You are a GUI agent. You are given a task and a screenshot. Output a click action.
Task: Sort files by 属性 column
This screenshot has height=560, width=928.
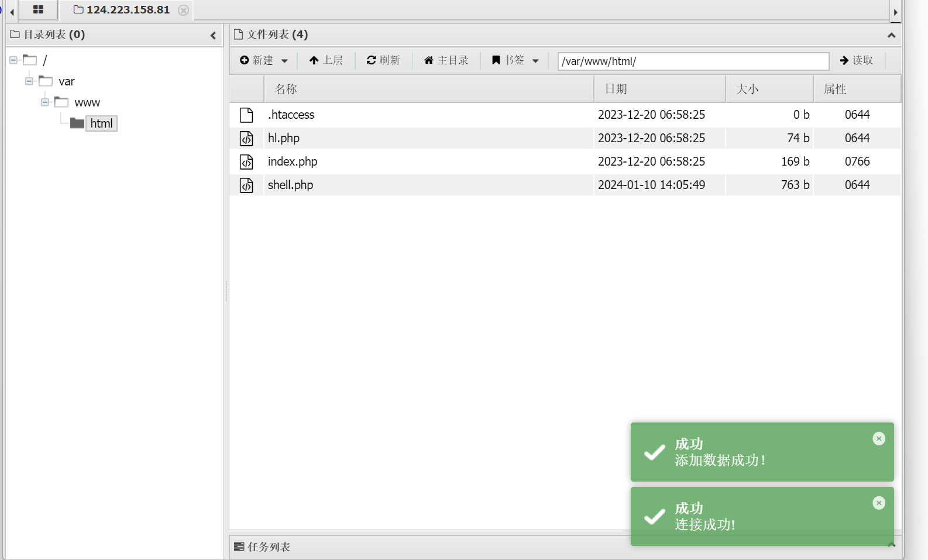pos(857,89)
